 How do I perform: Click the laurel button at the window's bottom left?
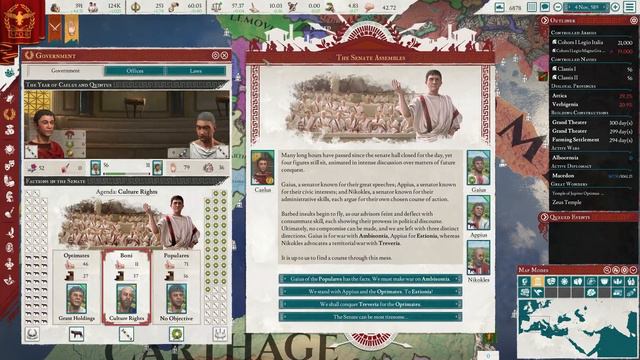(32, 334)
